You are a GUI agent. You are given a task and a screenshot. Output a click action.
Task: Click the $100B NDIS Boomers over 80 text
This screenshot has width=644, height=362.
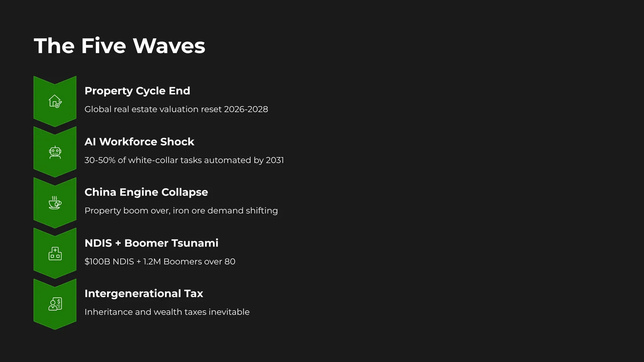(160, 261)
